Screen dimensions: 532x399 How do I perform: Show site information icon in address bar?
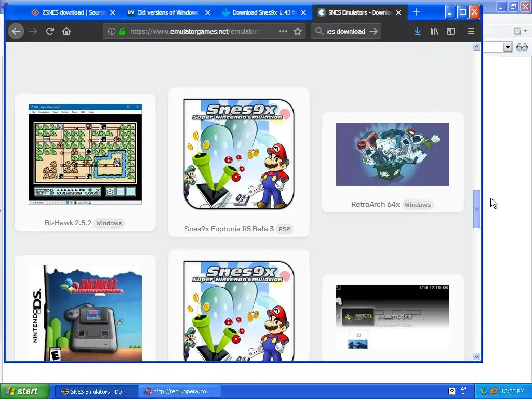coord(111,32)
